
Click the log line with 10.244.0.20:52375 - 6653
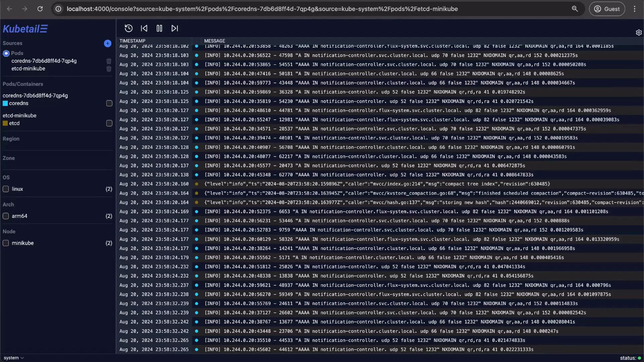pos(406,212)
